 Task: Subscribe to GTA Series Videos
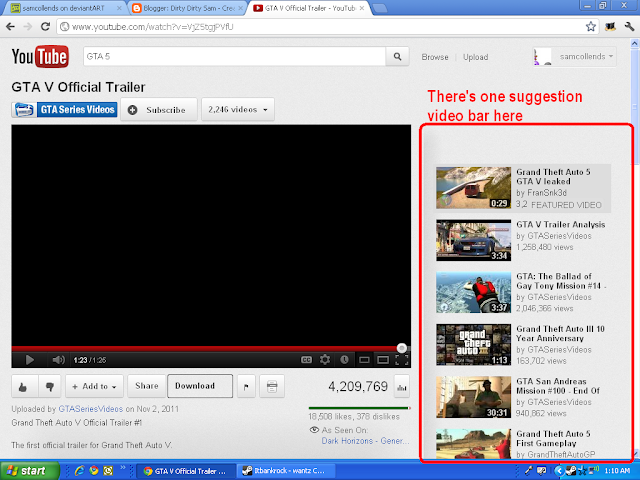pyautogui.click(x=159, y=109)
